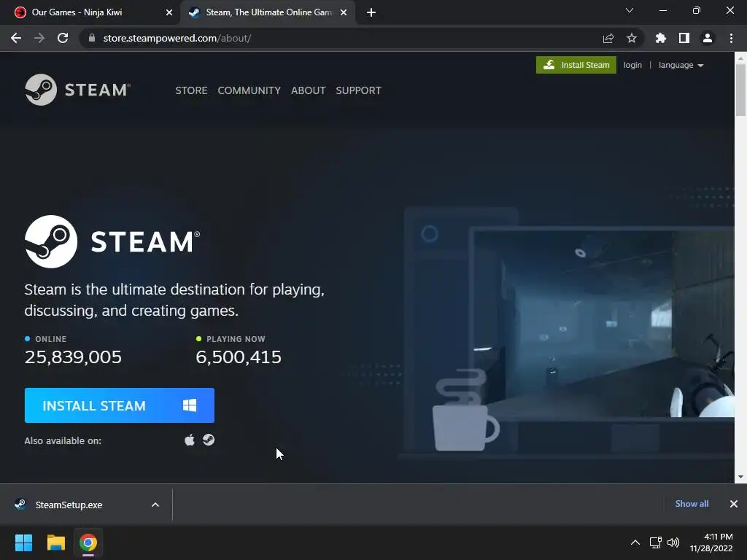
Task: Click the scrollbar up arrow
Action: click(x=740, y=58)
